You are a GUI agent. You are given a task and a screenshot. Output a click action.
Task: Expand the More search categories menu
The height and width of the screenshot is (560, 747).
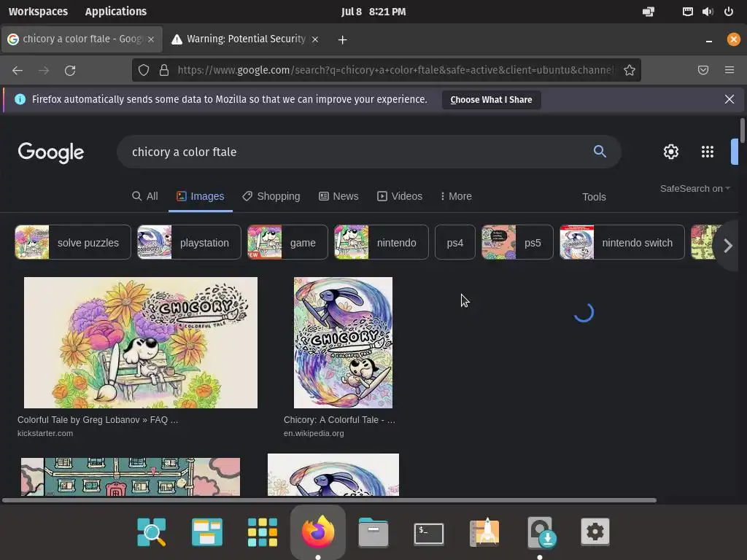click(457, 196)
